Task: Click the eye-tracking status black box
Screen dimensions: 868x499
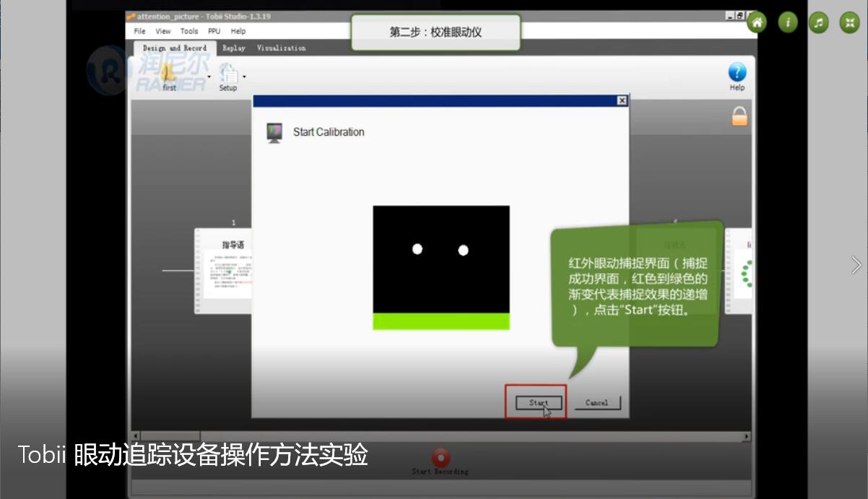Action: coord(441,260)
